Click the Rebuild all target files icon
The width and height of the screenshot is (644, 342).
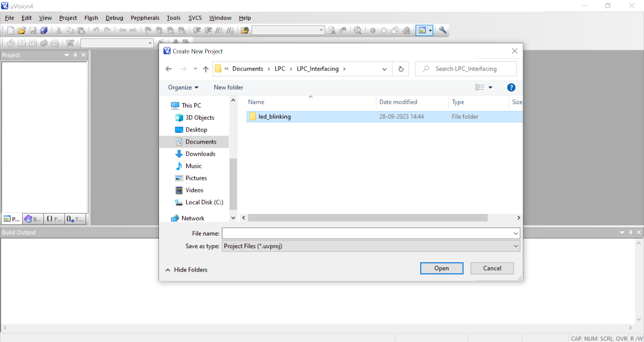pyautogui.click(x=32, y=43)
